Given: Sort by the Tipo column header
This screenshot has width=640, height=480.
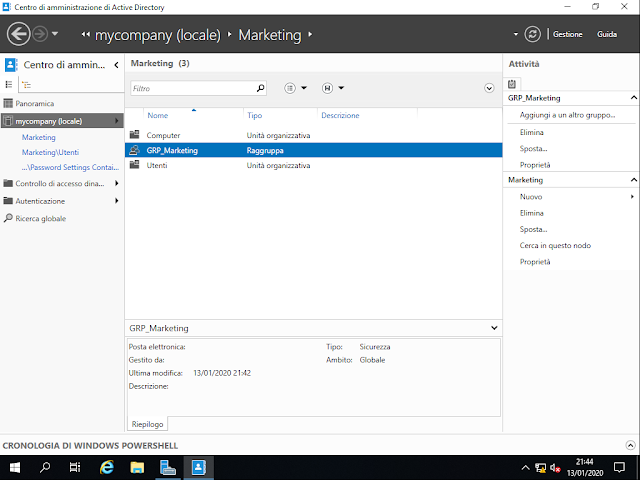Looking at the screenshot, I should 255,116.
